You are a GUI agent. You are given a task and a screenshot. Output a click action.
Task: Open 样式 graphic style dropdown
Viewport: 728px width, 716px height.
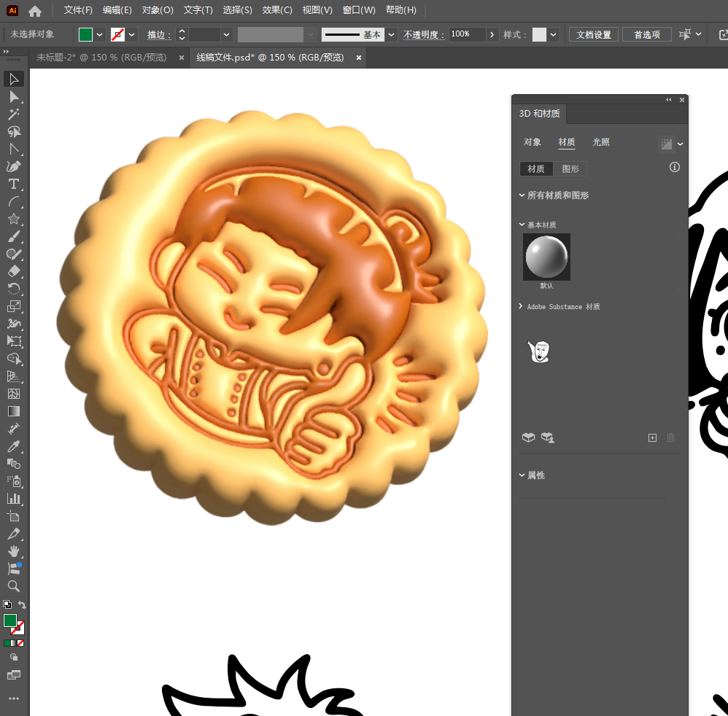pyautogui.click(x=553, y=35)
